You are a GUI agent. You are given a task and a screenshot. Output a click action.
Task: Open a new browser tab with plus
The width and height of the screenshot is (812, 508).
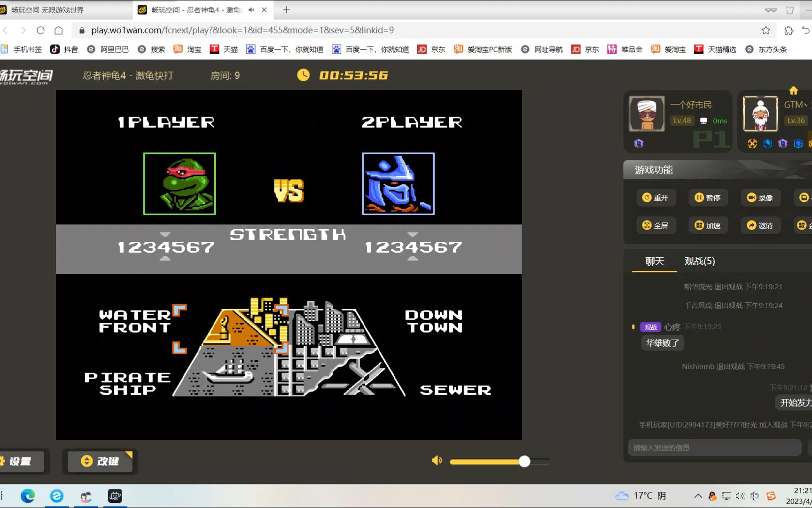(x=286, y=9)
